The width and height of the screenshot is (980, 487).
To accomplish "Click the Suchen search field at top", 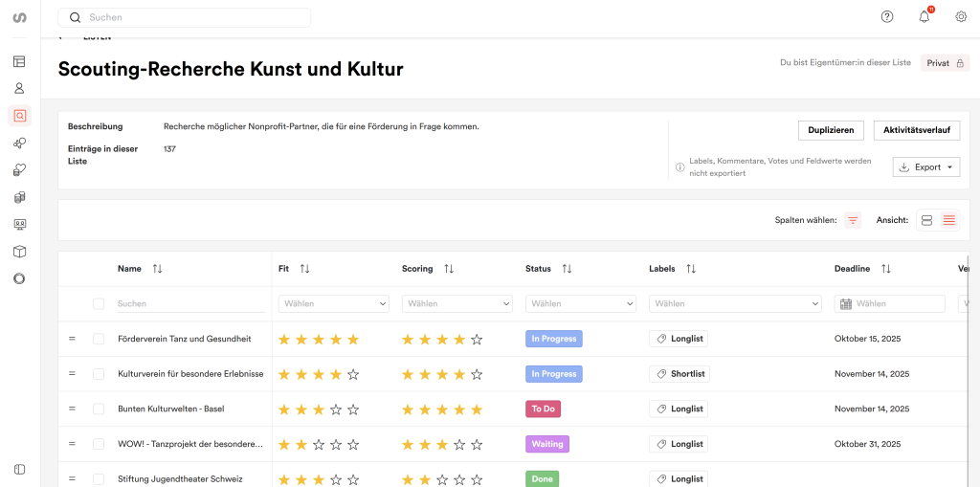I will 185,17.
